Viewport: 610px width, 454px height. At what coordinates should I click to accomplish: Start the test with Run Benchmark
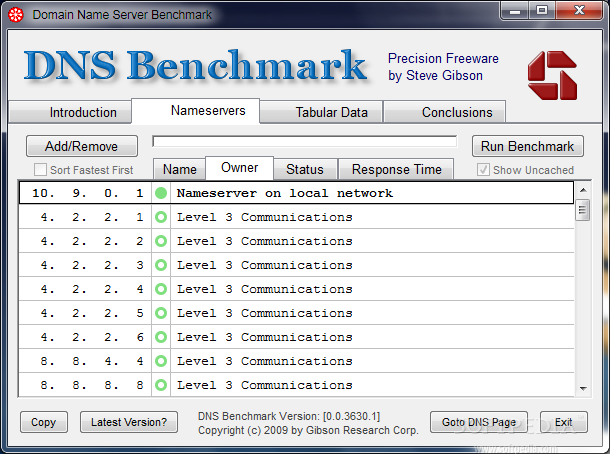[x=528, y=146]
